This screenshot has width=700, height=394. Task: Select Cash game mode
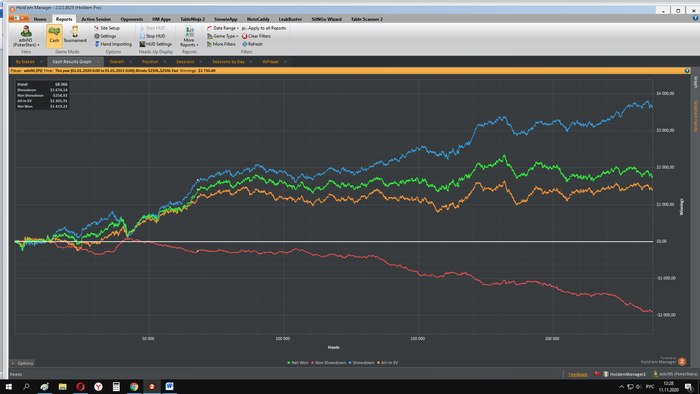(x=54, y=36)
